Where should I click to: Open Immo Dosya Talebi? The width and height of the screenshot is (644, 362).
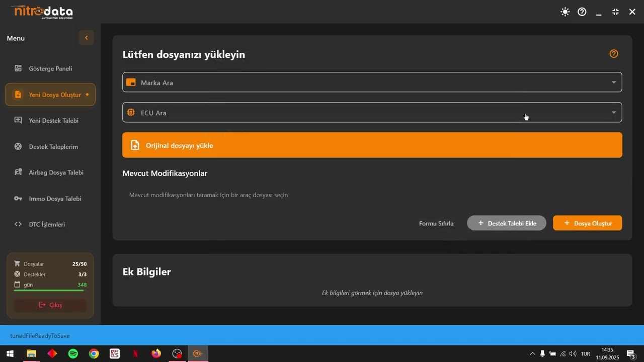(x=50, y=199)
